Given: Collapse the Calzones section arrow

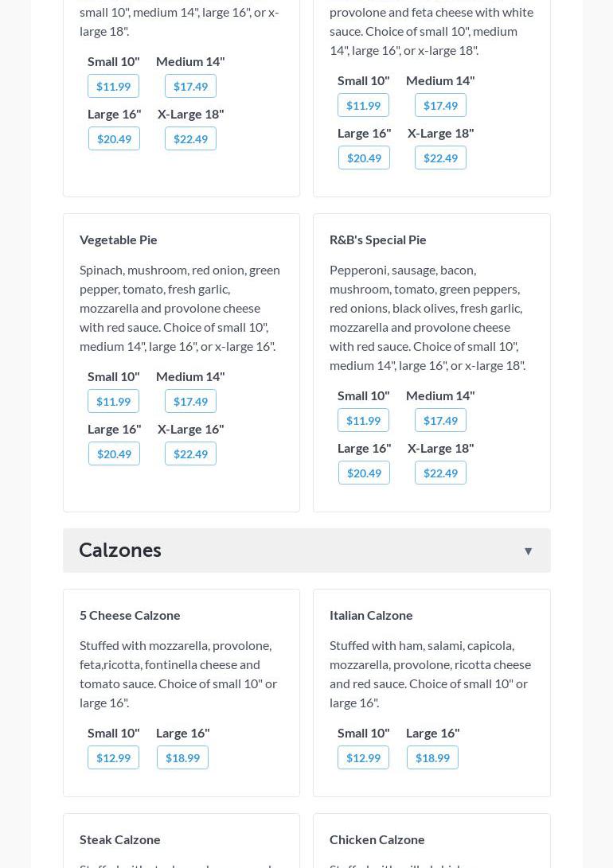Looking at the screenshot, I should [x=528, y=551].
